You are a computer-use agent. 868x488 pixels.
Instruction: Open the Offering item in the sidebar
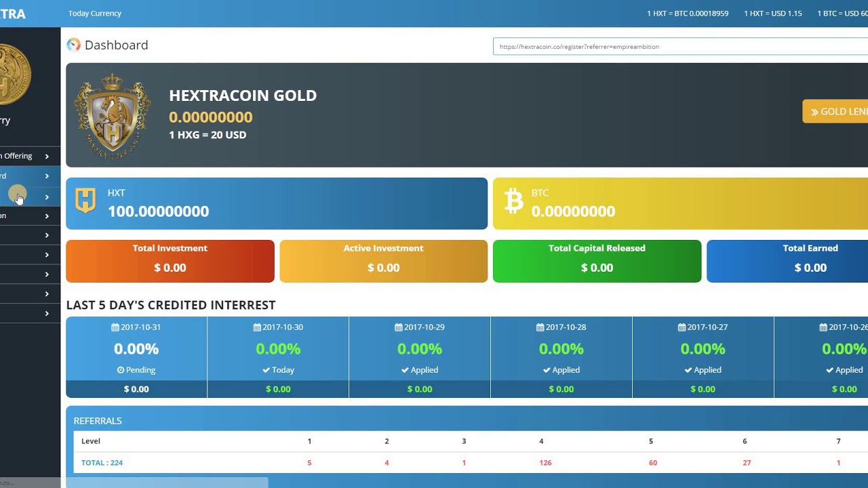coord(30,156)
